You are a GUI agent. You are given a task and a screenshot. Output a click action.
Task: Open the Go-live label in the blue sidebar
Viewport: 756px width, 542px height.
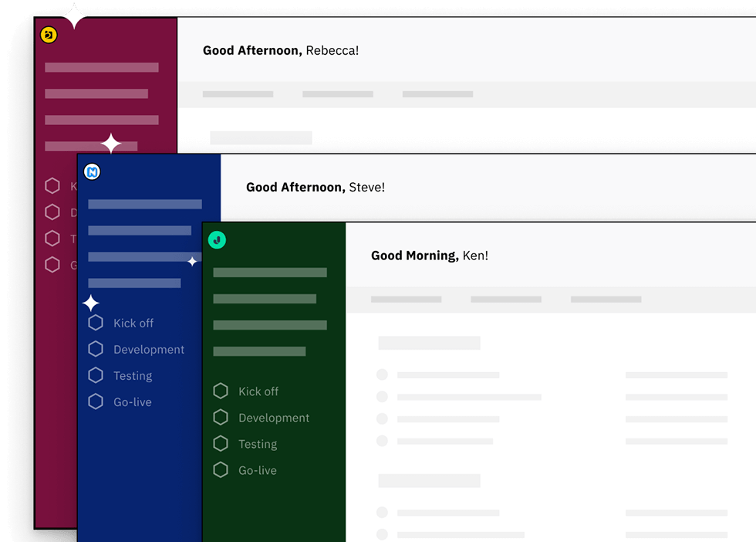click(133, 402)
